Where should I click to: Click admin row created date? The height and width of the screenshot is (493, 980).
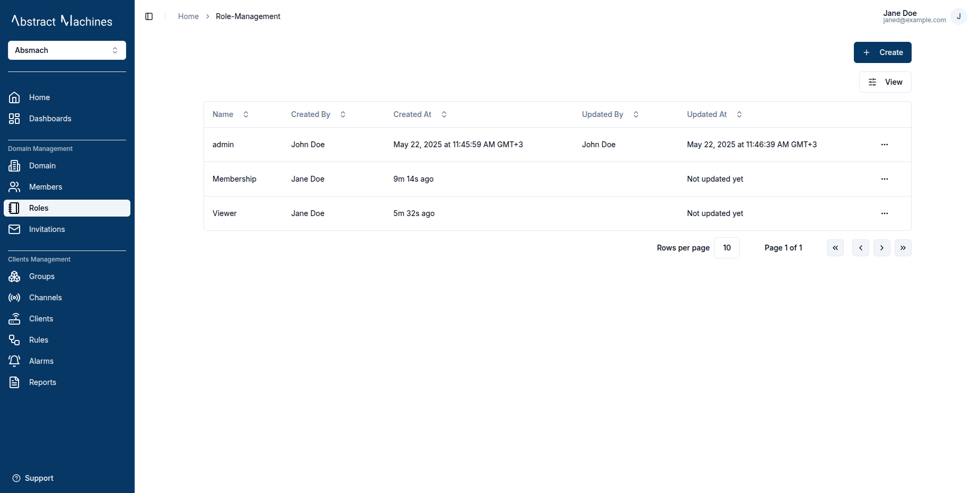click(x=458, y=145)
